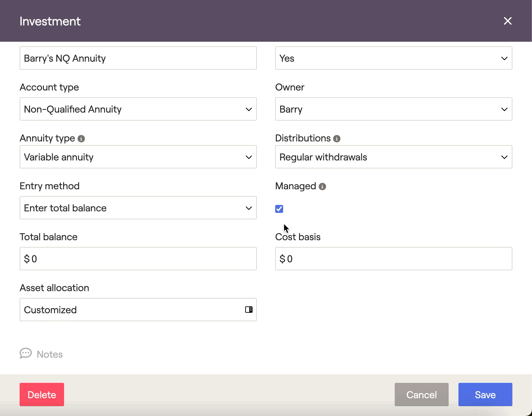The width and height of the screenshot is (532, 416).
Task: Click the red Delete button
Action: click(42, 395)
